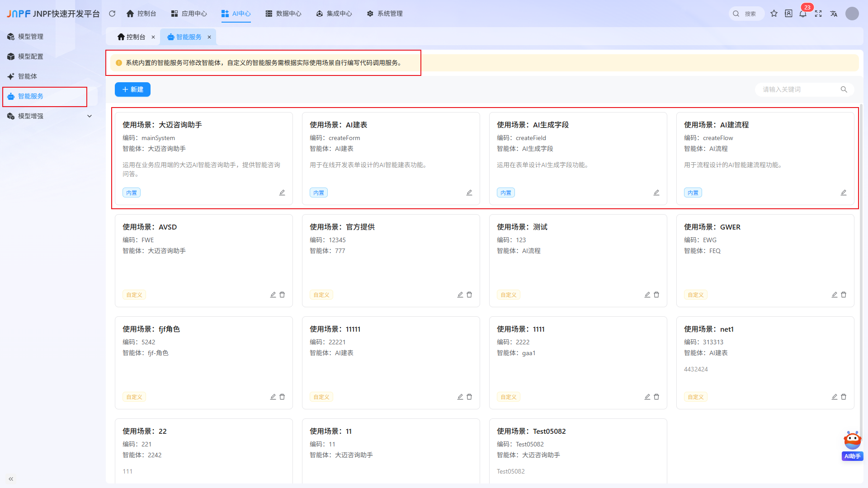Click the JNPF快速开发平台 logo
The height and width of the screenshot is (488, 868).
53,14
